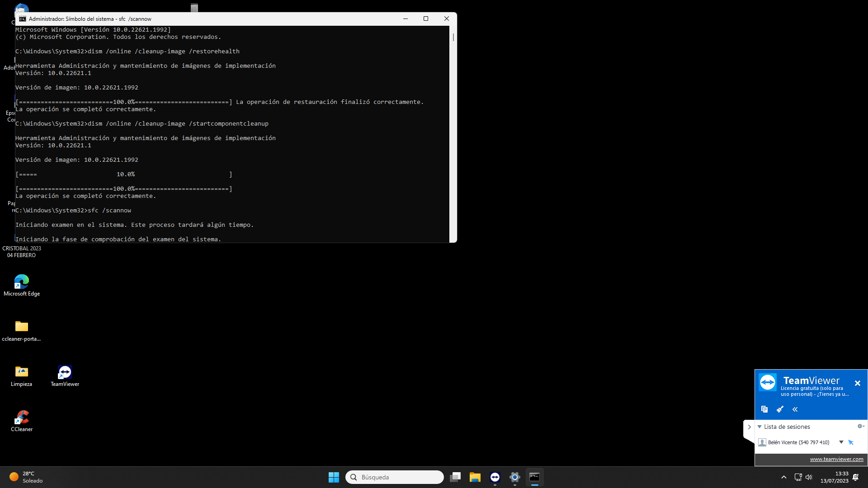
Task: Open TeamViewer desktop shortcut
Action: pos(65,375)
